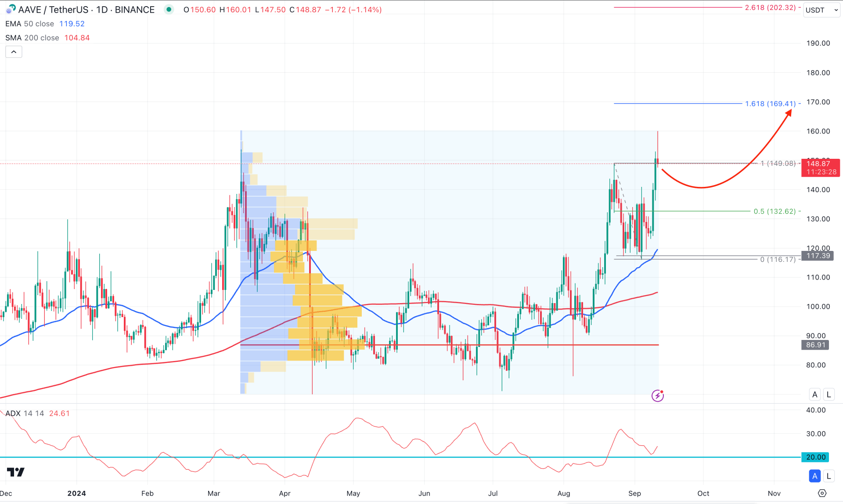Viewport: 843px width, 504px height.
Task: Toggle auto scale A on ADX pane
Action: [815, 476]
